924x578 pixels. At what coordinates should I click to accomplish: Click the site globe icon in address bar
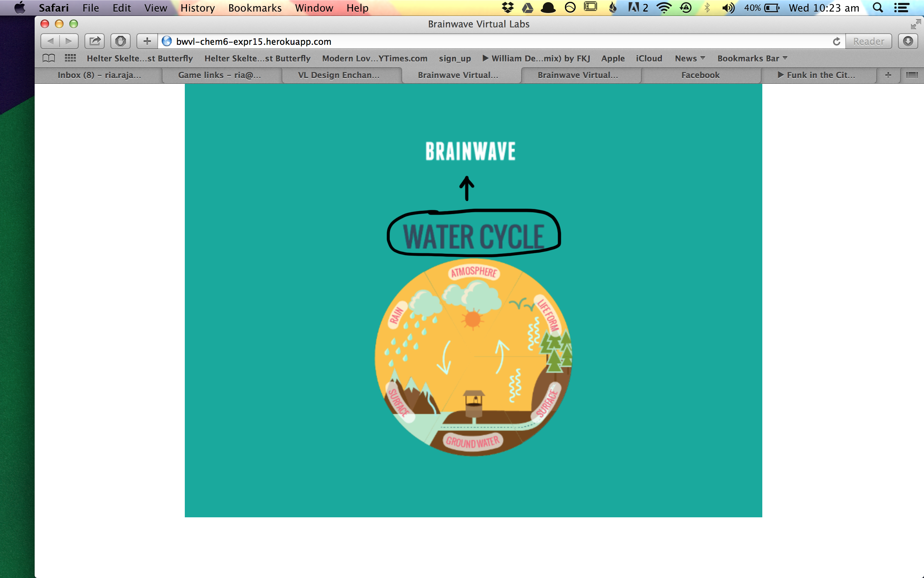pos(166,41)
